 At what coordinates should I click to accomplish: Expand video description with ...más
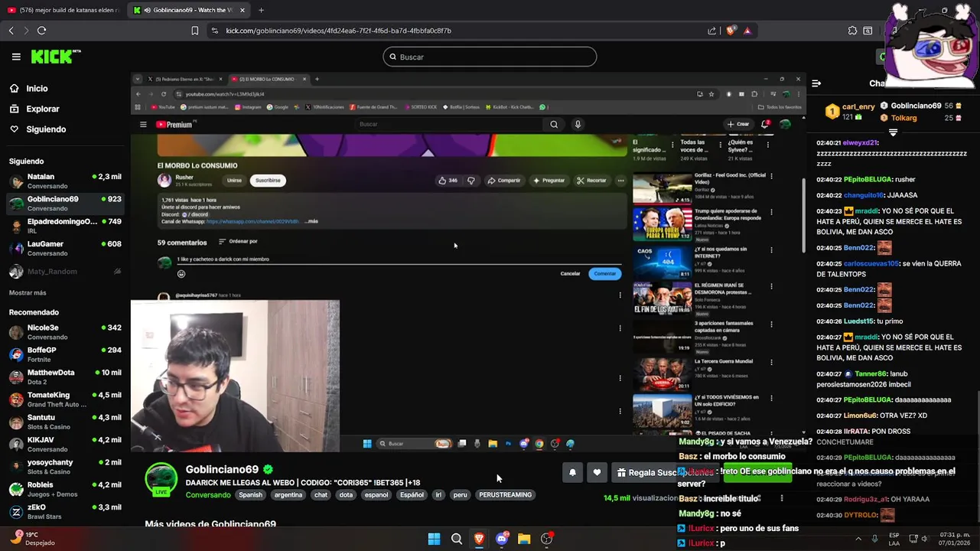point(311,221)
